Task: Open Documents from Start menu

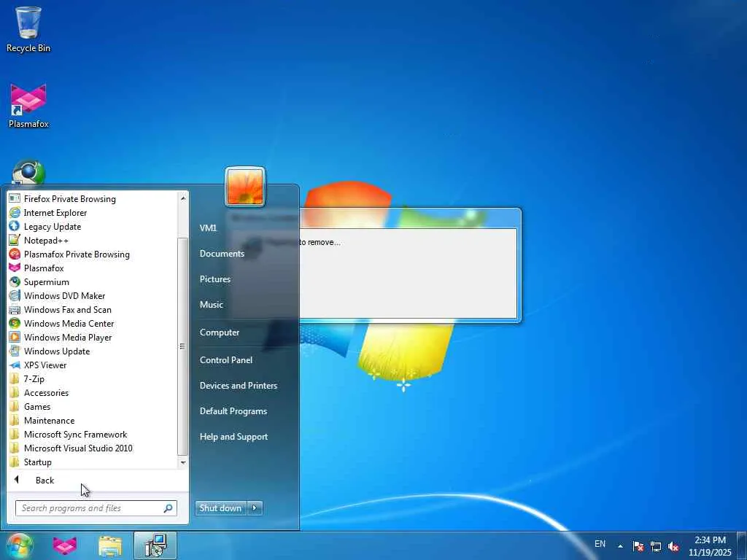Action: (x=222, y=253)
